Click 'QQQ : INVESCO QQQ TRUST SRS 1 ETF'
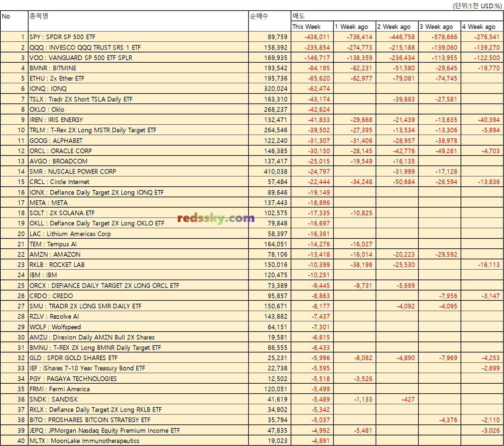Screen dimensions: 504x446 pos(138,47)
